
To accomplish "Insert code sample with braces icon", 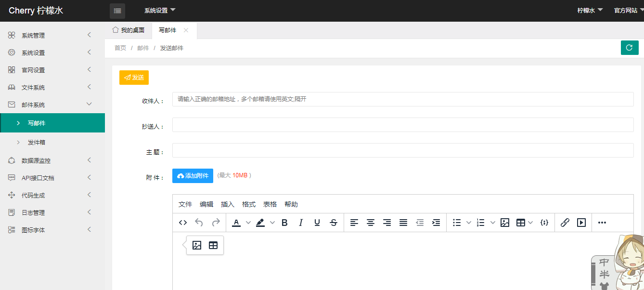I will (544, 223).
